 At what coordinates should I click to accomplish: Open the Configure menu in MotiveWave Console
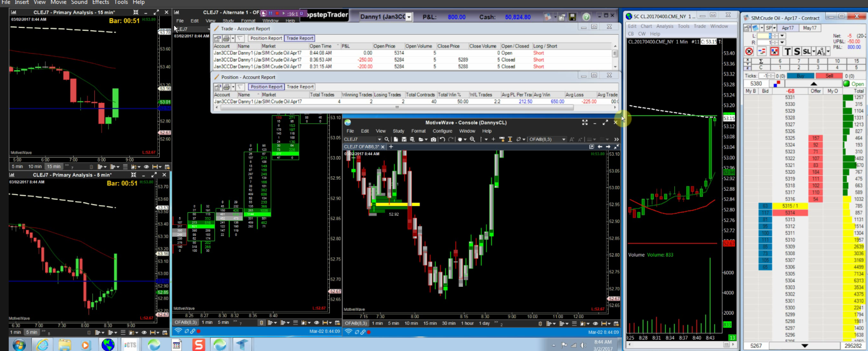click(442, 131)
